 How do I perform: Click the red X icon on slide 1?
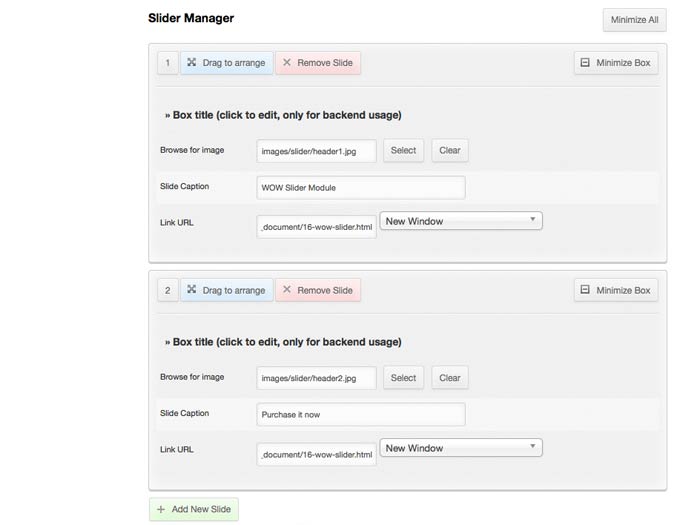(x=287, y=63)
